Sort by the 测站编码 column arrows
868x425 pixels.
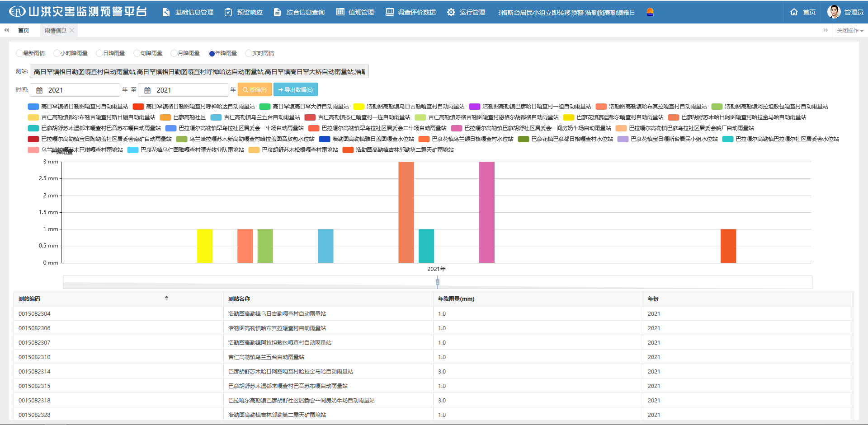[x=166, y=298]
